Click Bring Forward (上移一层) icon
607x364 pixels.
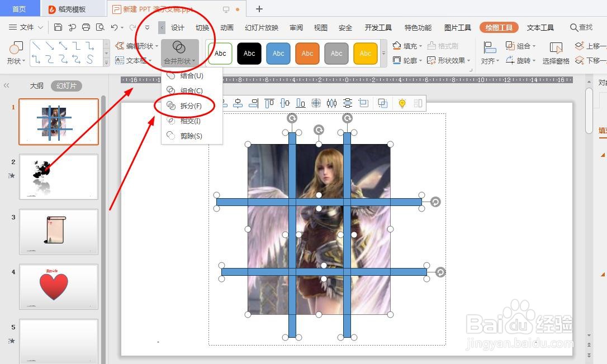[579, 46]
